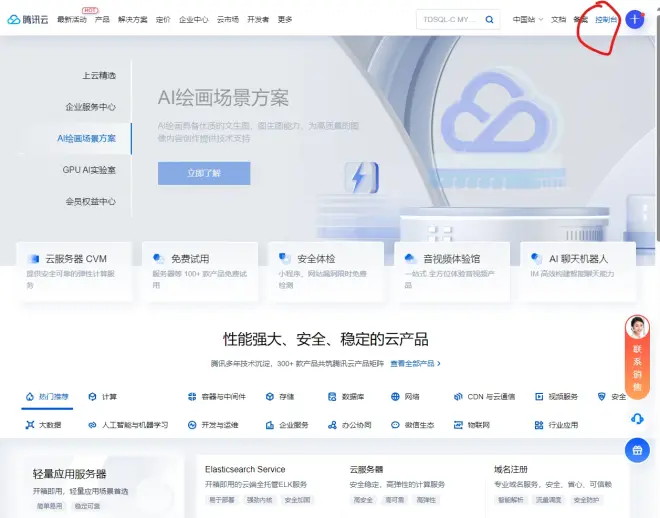
Task: Click the 开发与运维 icon
Action: coord(192,425)
